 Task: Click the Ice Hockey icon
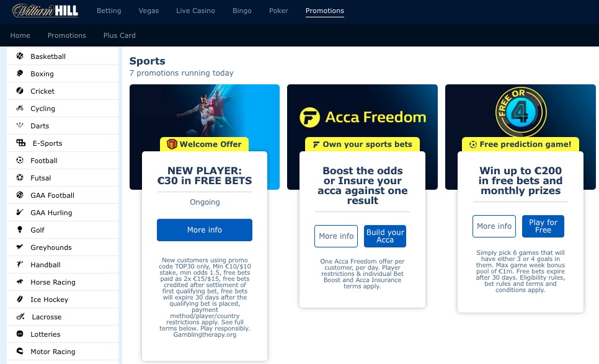pos(20,299)
